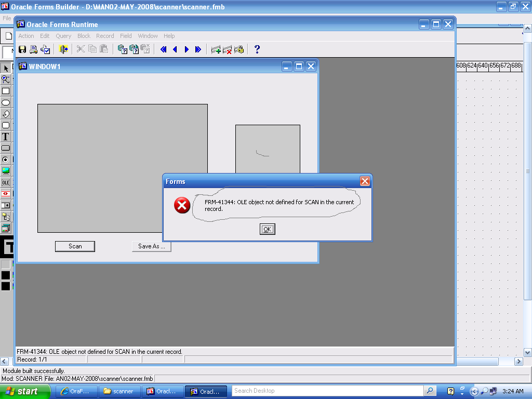532x399 pixels.
Task: Click the blue question mark Help icon
Action: tap(257, 49)
